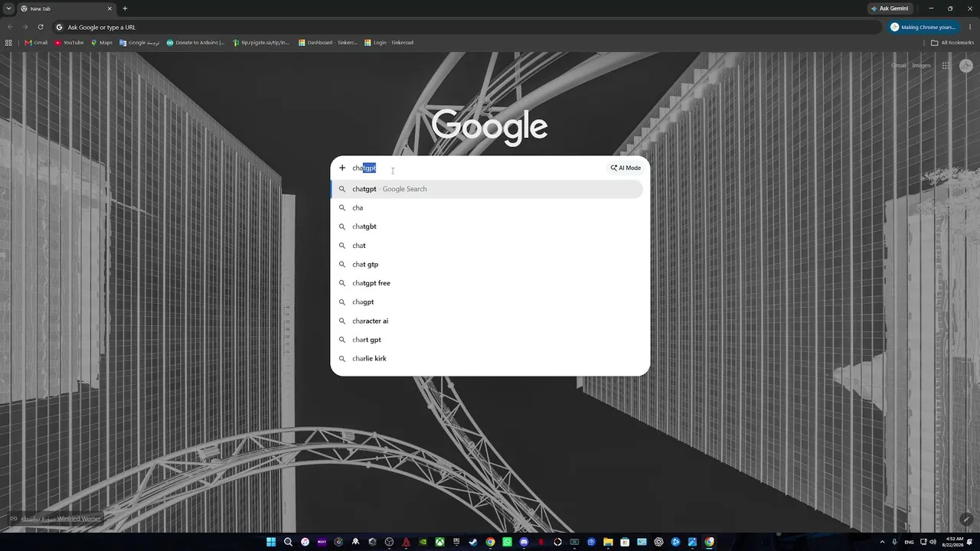Go forward with the forward arrow
The height and width of the screenshot is (551, 980).
point(25,27)
